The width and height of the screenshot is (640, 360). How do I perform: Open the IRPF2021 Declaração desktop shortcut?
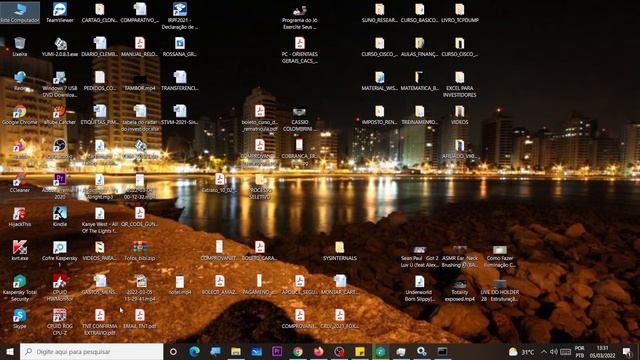180,16
